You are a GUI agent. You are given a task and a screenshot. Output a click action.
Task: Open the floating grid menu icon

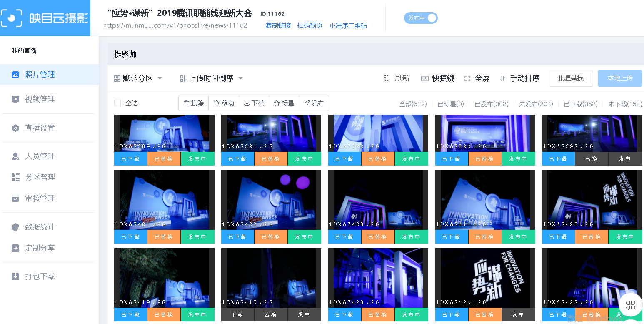(631, 305)
